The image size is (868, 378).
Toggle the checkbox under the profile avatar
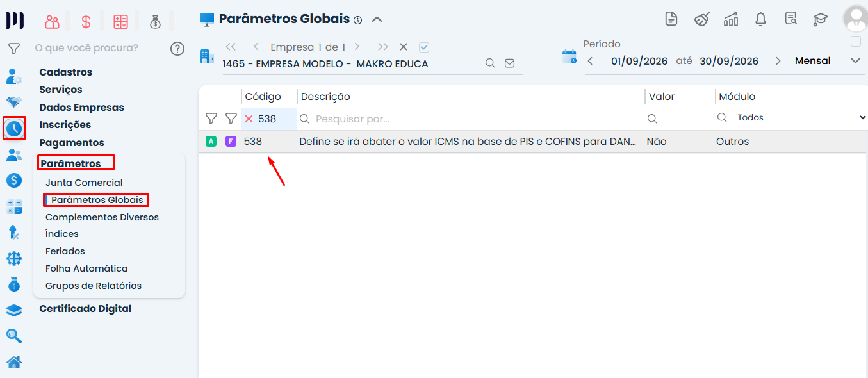[855, 42]
